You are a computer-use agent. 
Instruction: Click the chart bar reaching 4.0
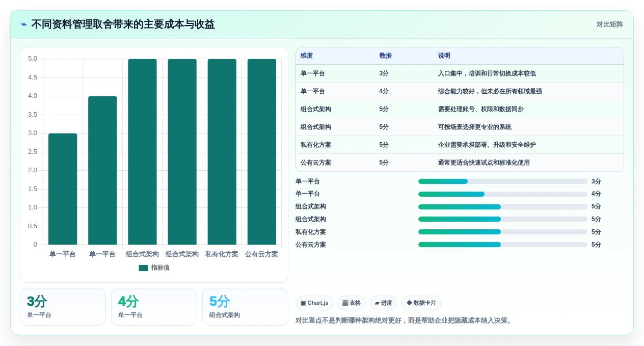tap(102, 170)
